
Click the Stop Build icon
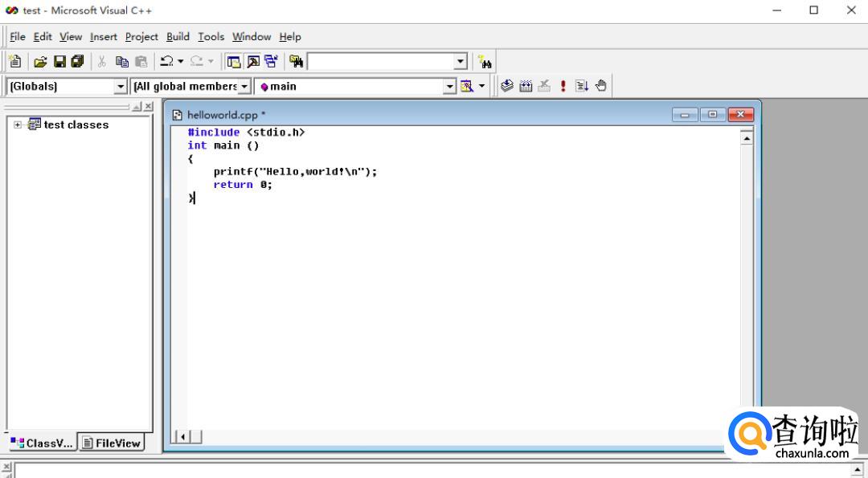tap(544, 86)
